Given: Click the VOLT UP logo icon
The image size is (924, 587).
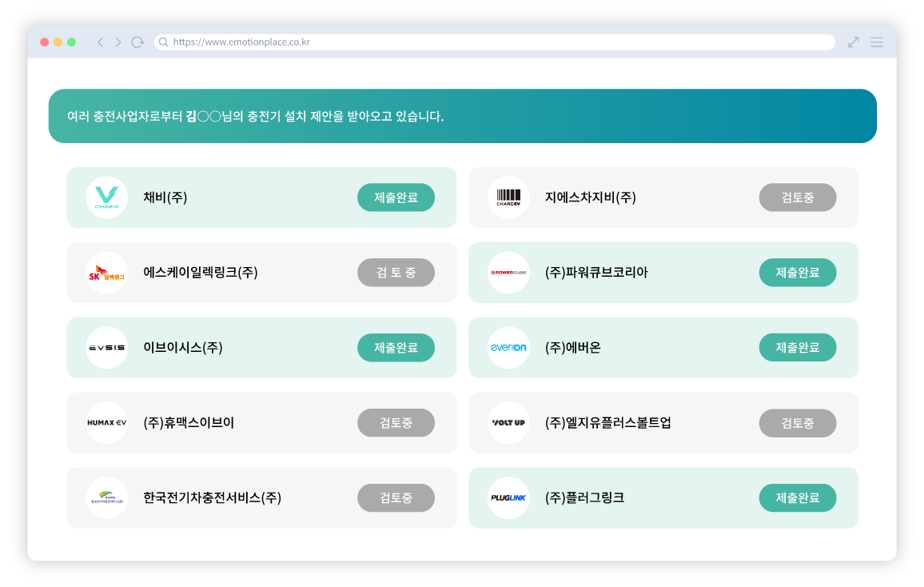Looking at the screenshot, I should (508, 422).
